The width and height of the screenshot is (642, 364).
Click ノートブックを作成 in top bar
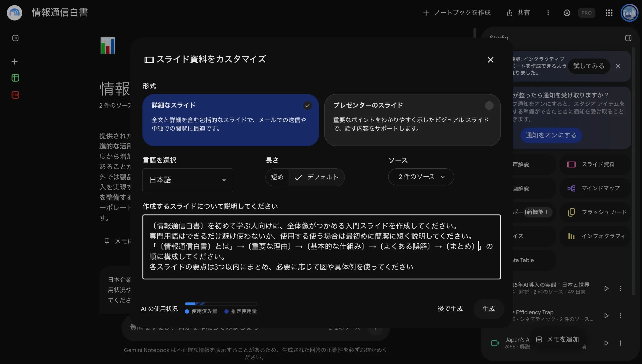click(x=457, y=13)
